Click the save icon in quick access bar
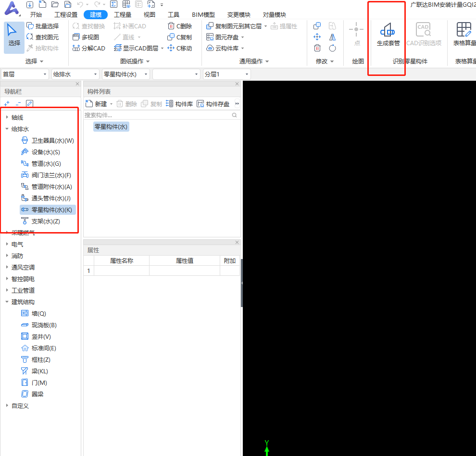 [68, 4]
